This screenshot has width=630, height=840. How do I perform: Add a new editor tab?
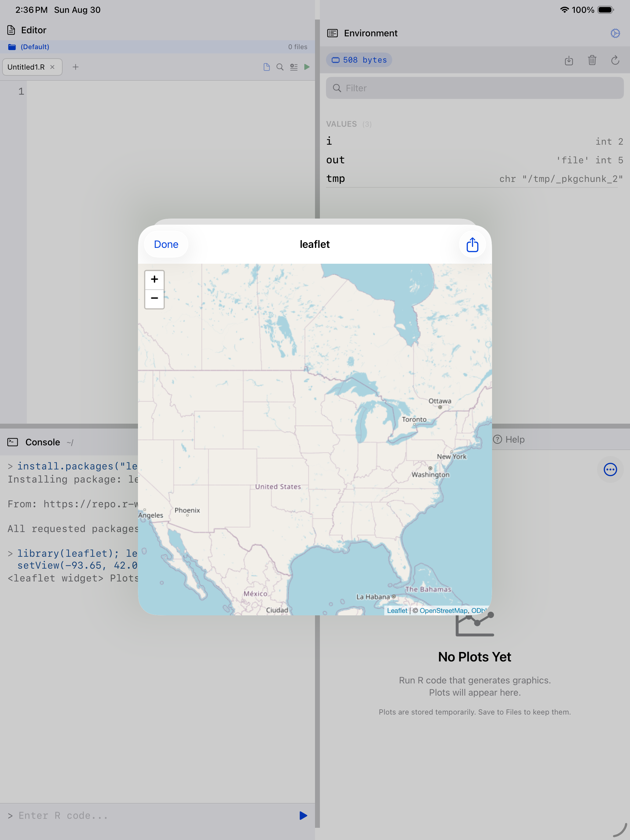point(76,67)
